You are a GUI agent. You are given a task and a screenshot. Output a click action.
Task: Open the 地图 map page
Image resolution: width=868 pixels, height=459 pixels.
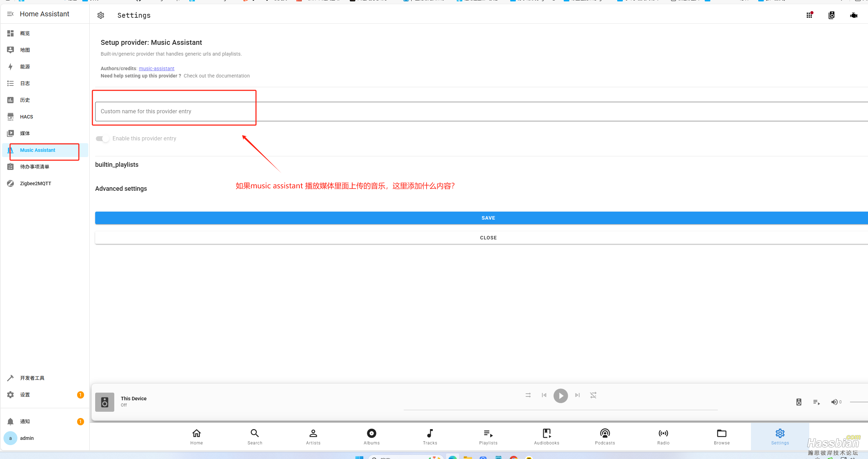[x=44, y=50]
